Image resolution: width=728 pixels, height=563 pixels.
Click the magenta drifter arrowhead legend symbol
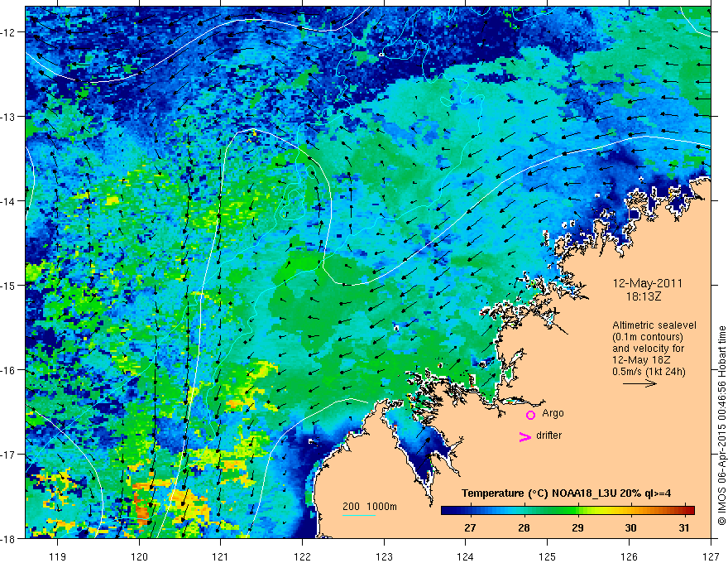[x=525, y=436]
